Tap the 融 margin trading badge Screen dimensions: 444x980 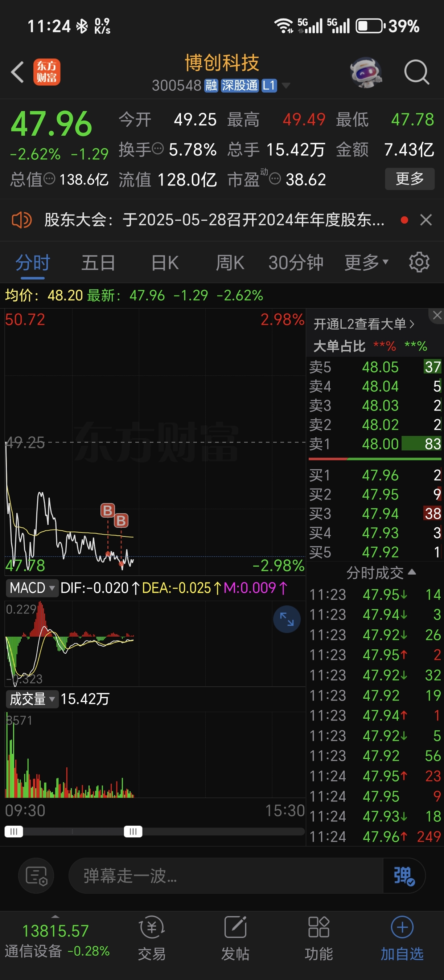[x=211, y=86]
